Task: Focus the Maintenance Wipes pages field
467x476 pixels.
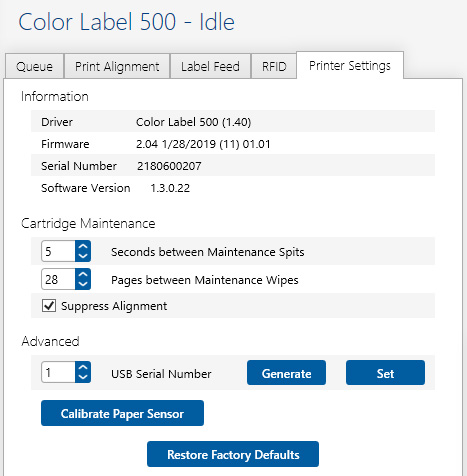Action: pos(58,279)
